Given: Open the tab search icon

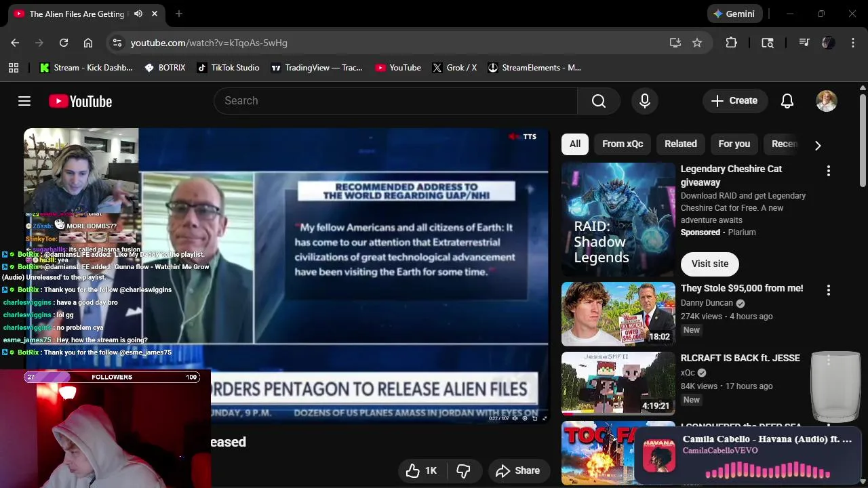Looking at the screenshot, I should [768, 43].
